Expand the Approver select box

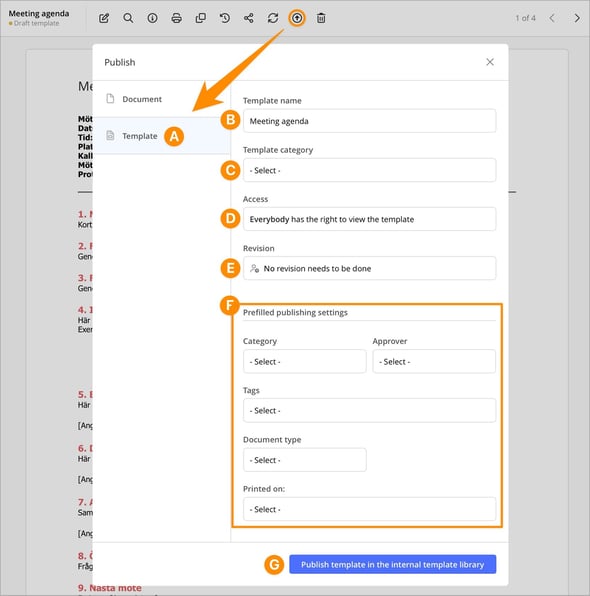coord(434,361)
